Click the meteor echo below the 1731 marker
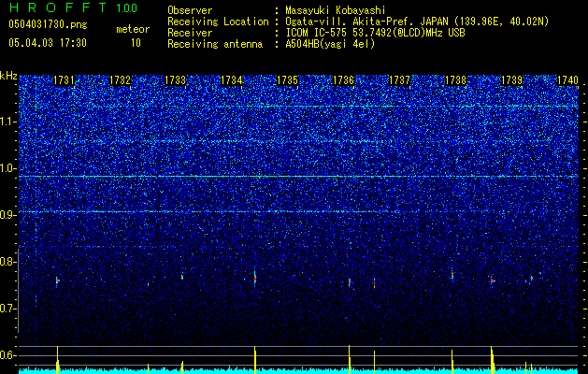This screenshot has width=588, height=374. [57, 281]
